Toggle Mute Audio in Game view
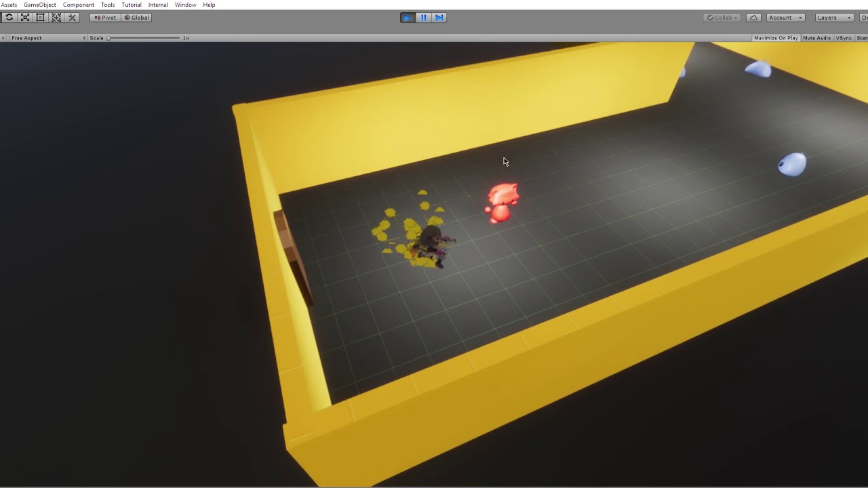 coord(816,38)
